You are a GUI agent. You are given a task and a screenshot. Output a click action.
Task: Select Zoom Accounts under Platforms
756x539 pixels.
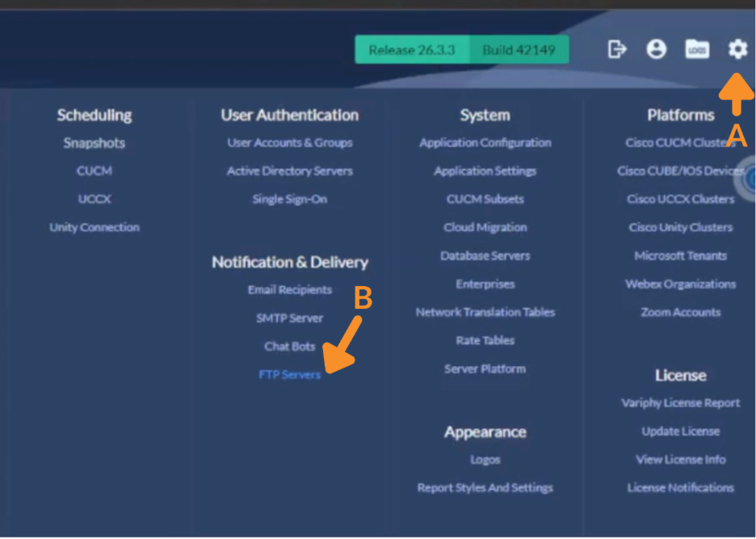[680, 313]
